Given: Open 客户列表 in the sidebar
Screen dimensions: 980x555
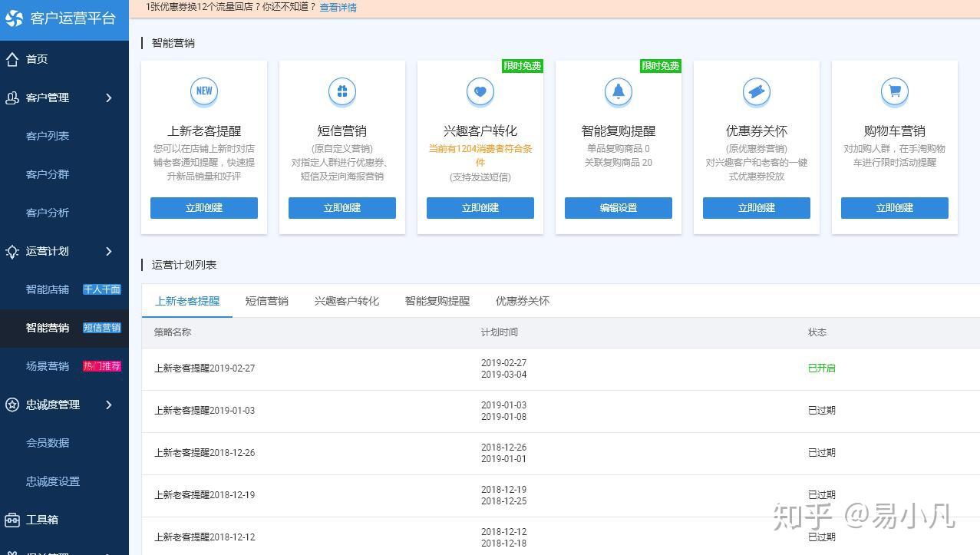Looking at the screenshot, I should (x=48, y=136).
